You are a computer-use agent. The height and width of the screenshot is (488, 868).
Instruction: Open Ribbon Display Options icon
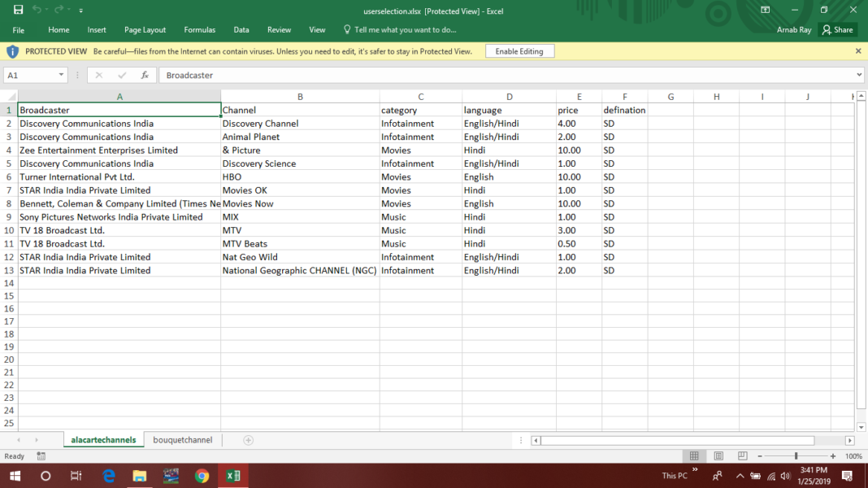[x=765, y=10]
